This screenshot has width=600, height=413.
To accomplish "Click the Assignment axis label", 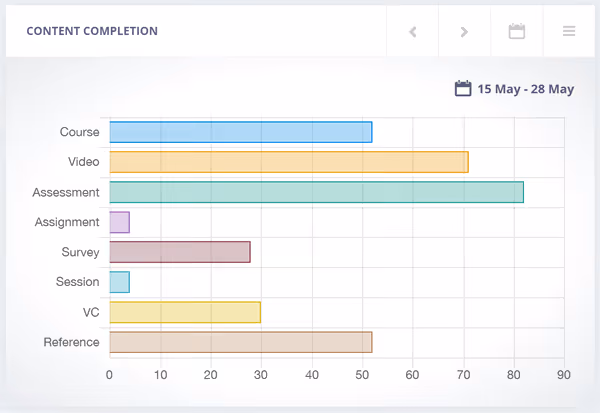I will pyautogui.click(x=67, y=222).
